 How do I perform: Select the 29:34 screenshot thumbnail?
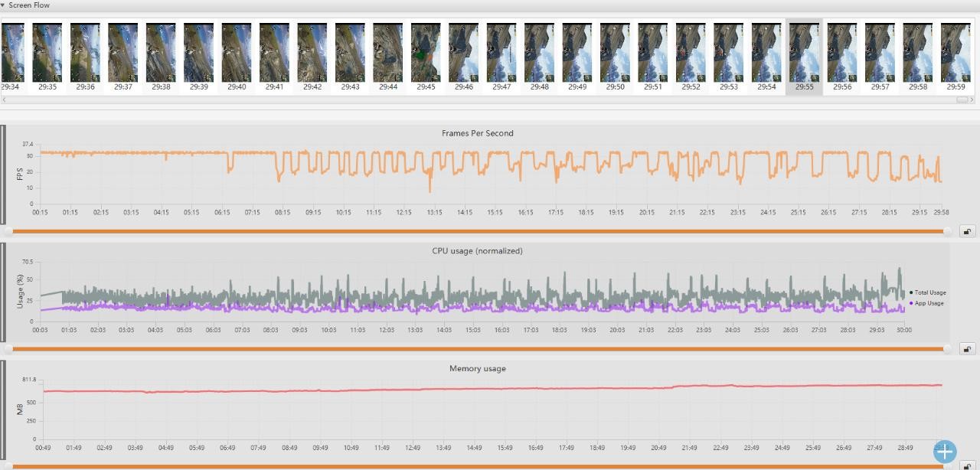click(12, 53)
